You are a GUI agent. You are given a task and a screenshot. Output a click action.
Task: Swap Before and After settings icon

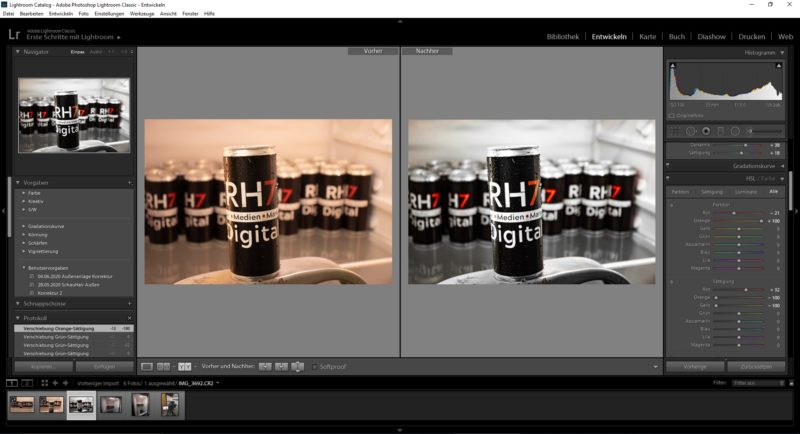click(x=297, y=367)
